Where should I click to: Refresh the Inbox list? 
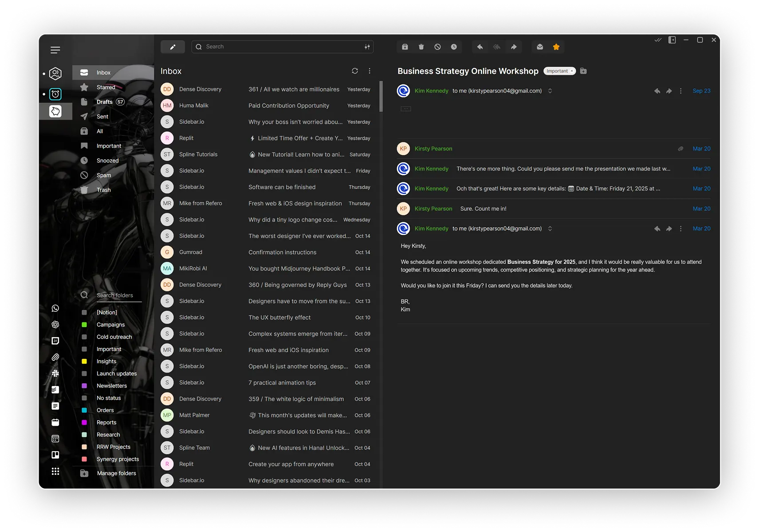[355, 71]
